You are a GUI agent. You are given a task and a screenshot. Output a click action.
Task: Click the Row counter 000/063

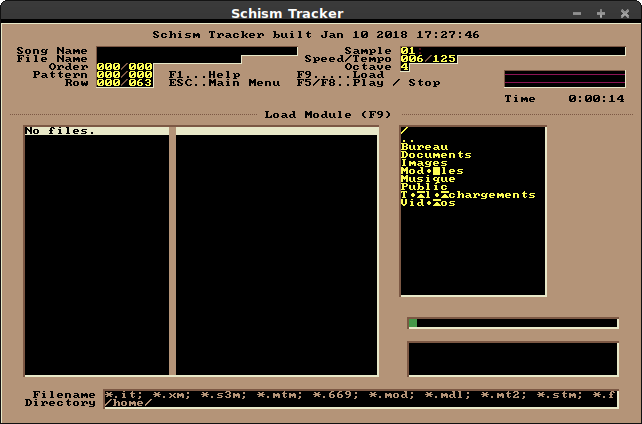click(x=124, y=83)
